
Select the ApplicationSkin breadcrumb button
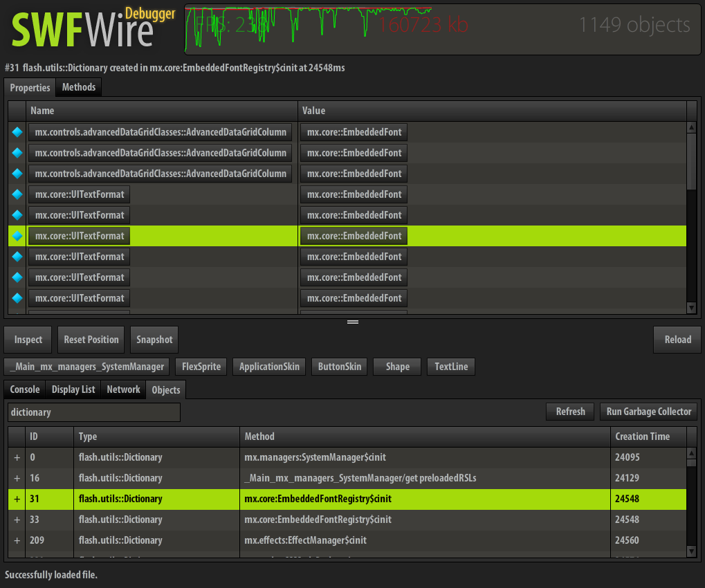269,367
